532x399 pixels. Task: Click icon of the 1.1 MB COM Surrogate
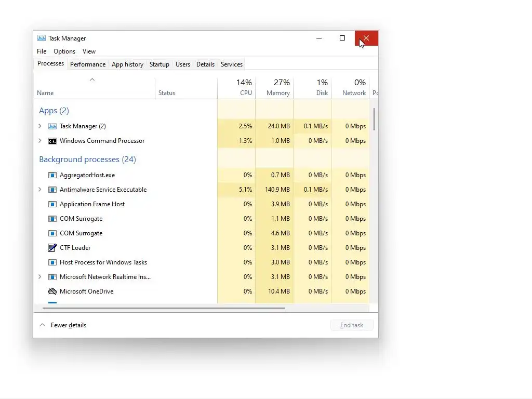click(x=52, y=219)
